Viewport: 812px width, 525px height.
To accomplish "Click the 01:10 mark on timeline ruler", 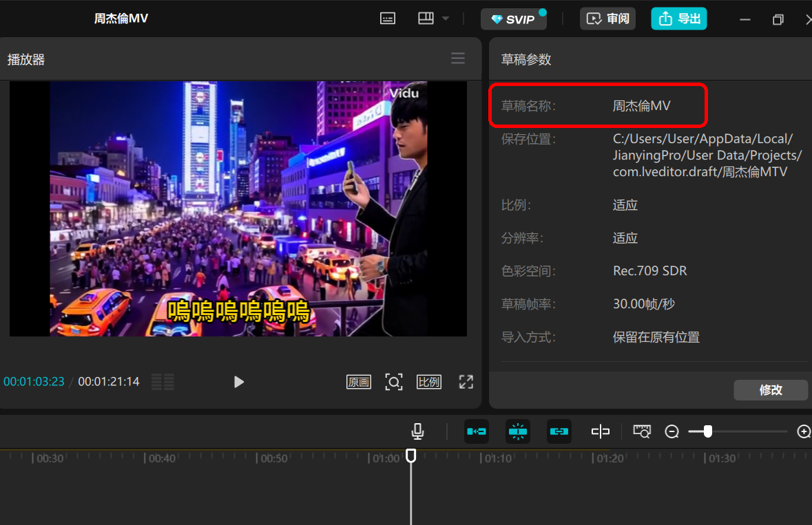I will coord(498,458).
